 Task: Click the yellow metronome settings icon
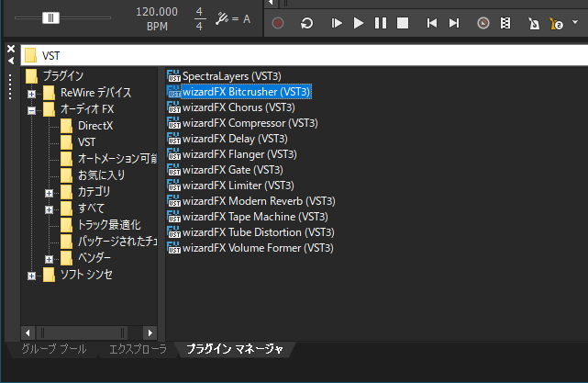(556, 24)
